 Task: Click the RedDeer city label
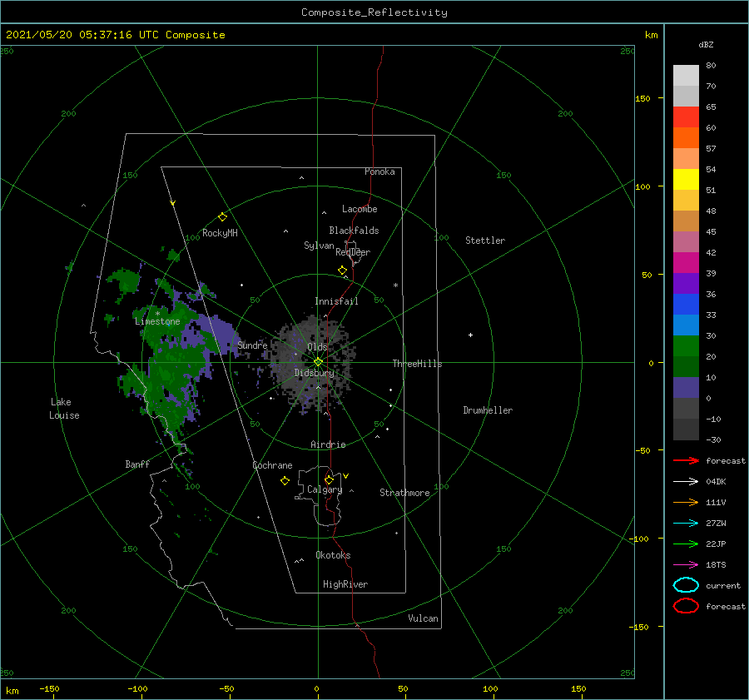click(x=353, y=252)
